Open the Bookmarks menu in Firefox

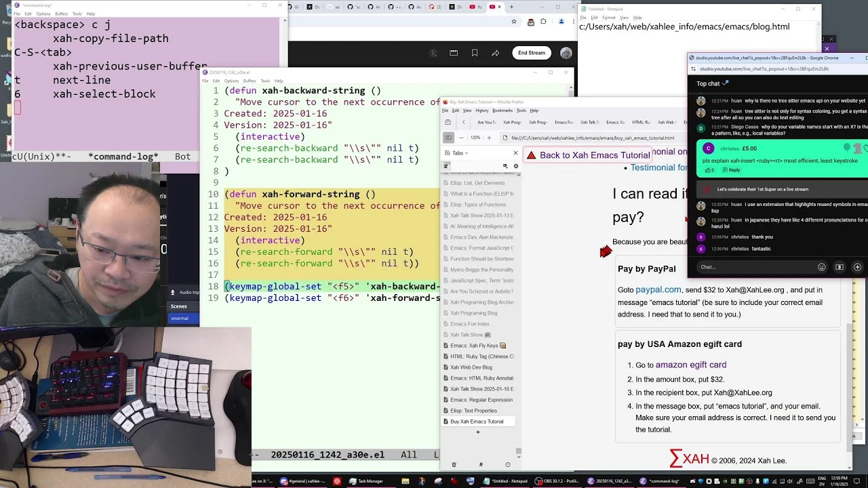(502, 110)
